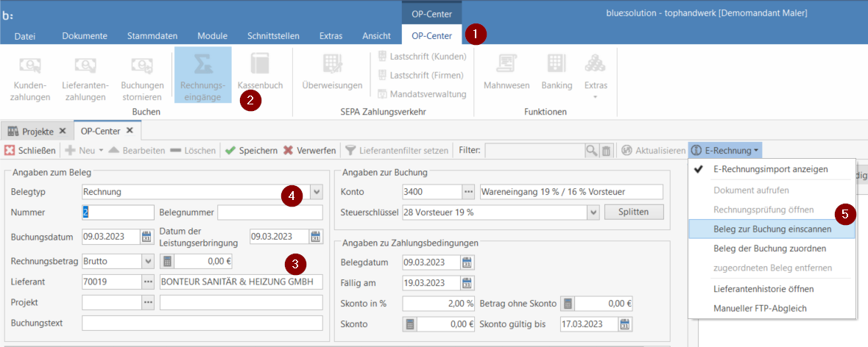The width and height of the screenshot is (868, 347).
Task: Switch to the Projekte tab
Action: [37, 131]
